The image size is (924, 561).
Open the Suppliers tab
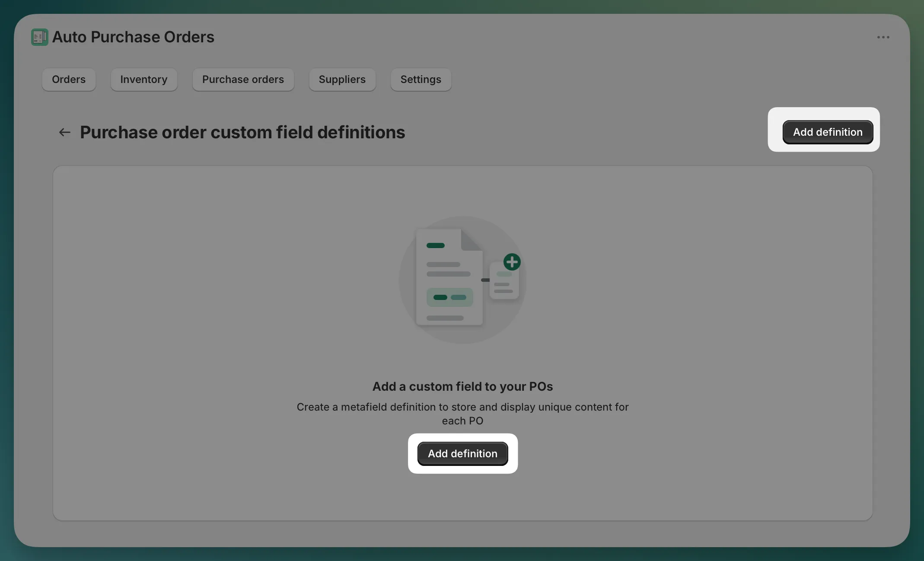point(342,80)
